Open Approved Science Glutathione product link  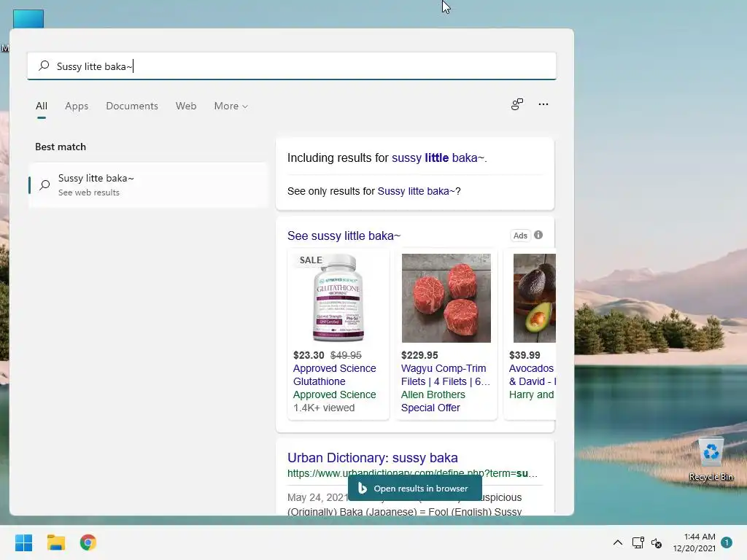pyautogui.click(x=334, y=375)
